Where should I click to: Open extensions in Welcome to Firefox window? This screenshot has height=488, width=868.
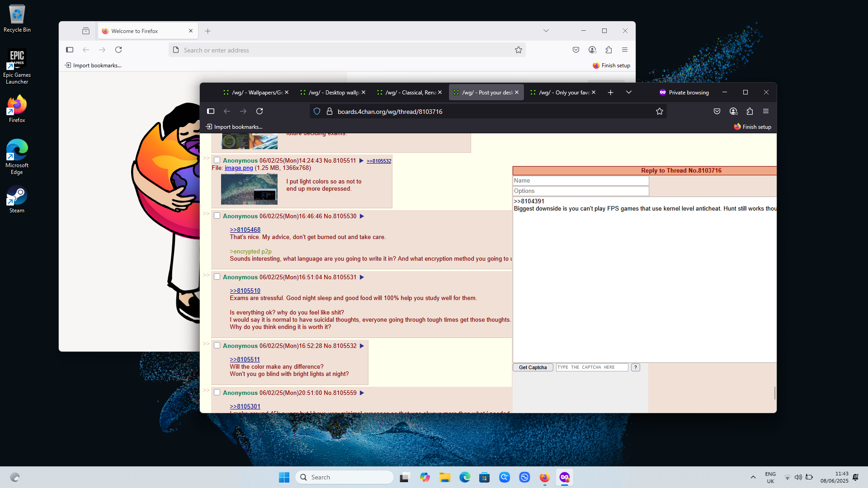click(x=609, y=50)
